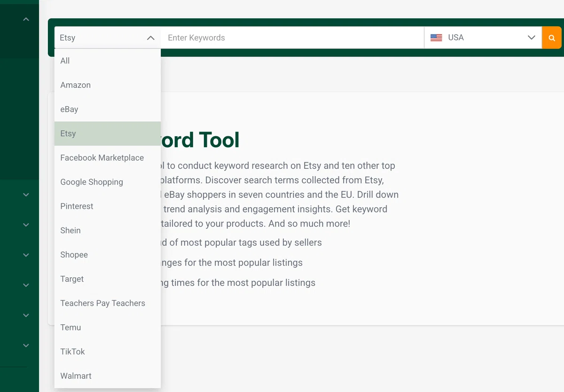Pick Google Shopping option

[108, 182]
